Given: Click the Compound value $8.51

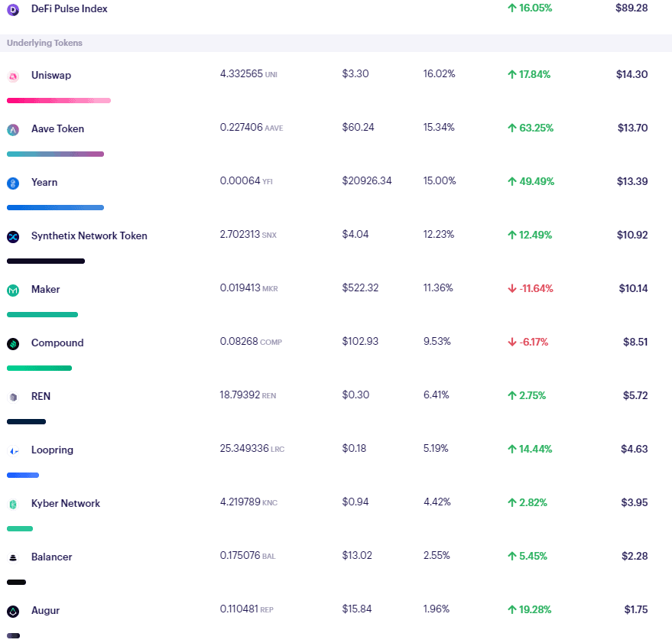Looking at the screenshot, I should click(635, 342).
